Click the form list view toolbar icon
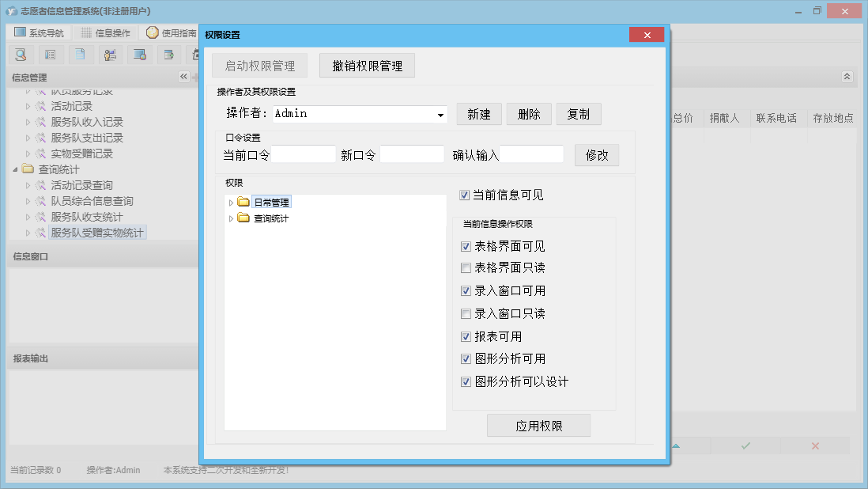868x489 pixels. click(51, 55)
